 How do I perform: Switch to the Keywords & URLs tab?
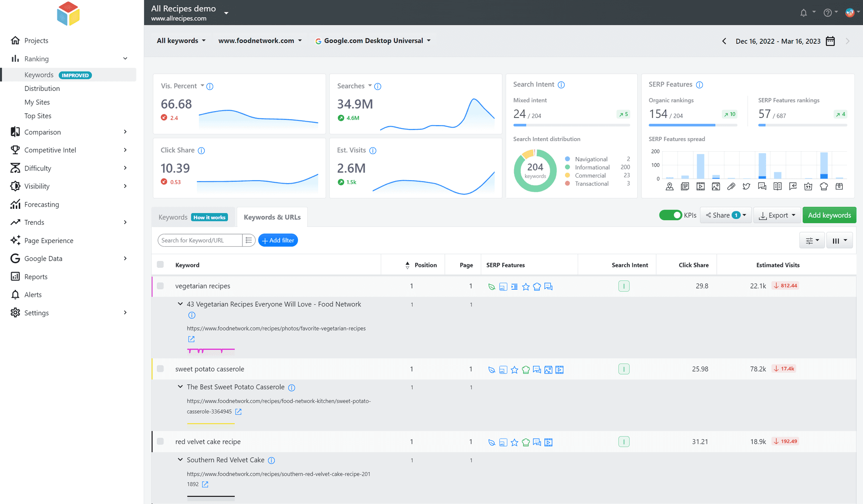[x=272, y=217]
